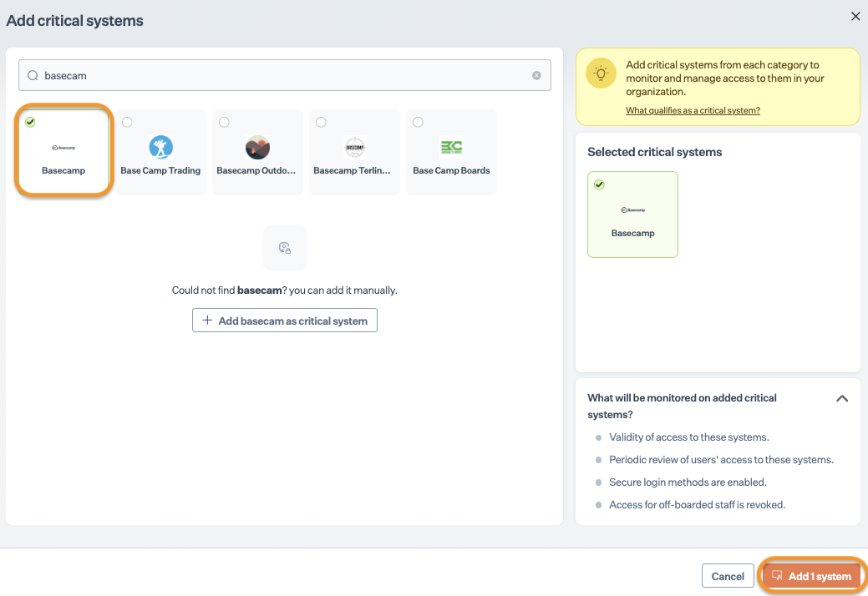Select the Basecamp Outdo... radio button

224,122
